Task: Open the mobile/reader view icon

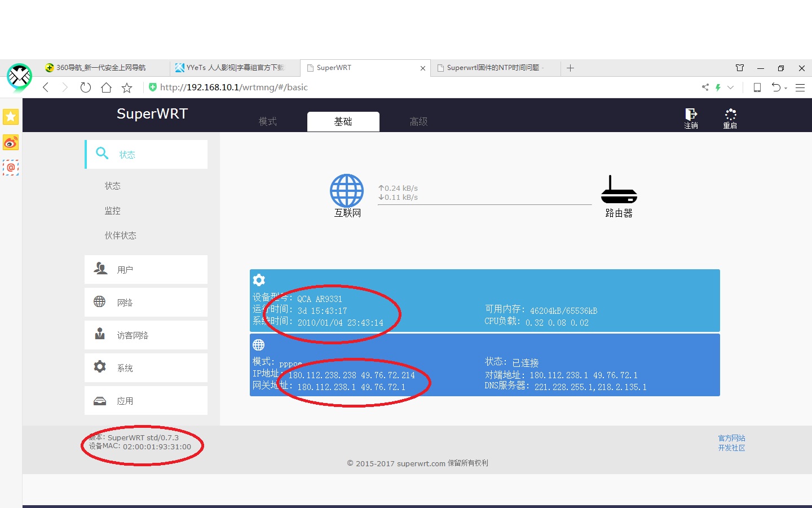Action: tap(757, 87)
